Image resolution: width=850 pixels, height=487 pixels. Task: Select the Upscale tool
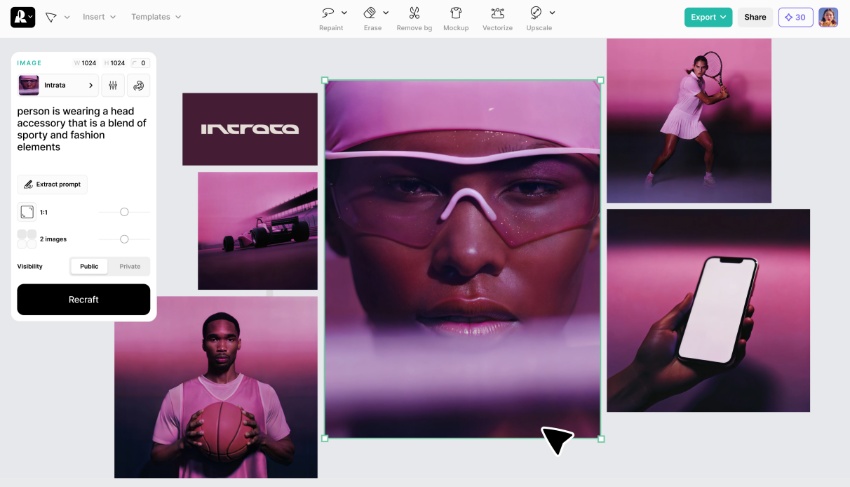click(x=536, y=13)
